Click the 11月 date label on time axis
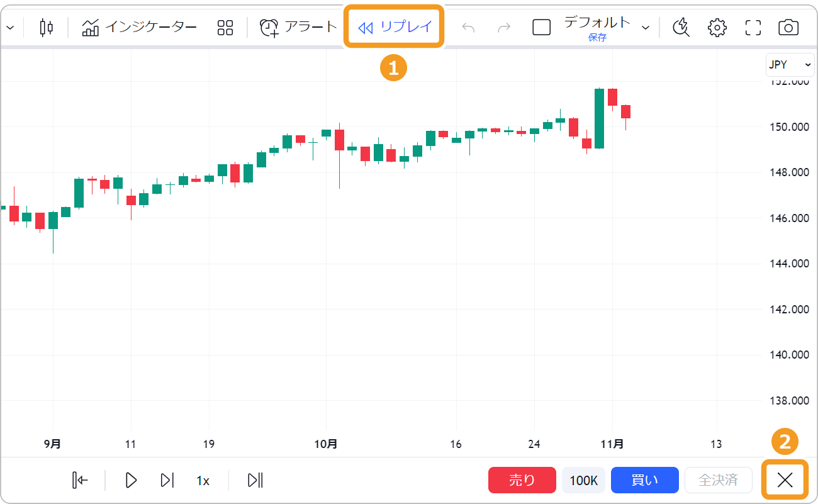 612,444
